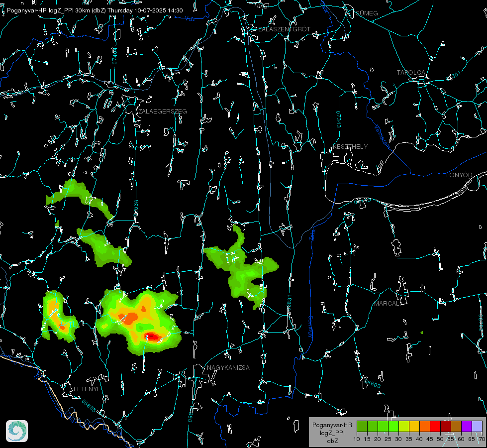Select the purple 60–65 dBZ legend swatch
This screenshot has height=448, width=487.
(466, 426)
